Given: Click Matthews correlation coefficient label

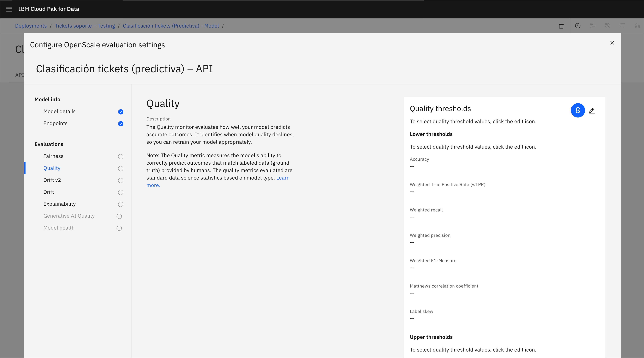Looking at the screenshot, I should pyautogui.click(x=444, y=286).
